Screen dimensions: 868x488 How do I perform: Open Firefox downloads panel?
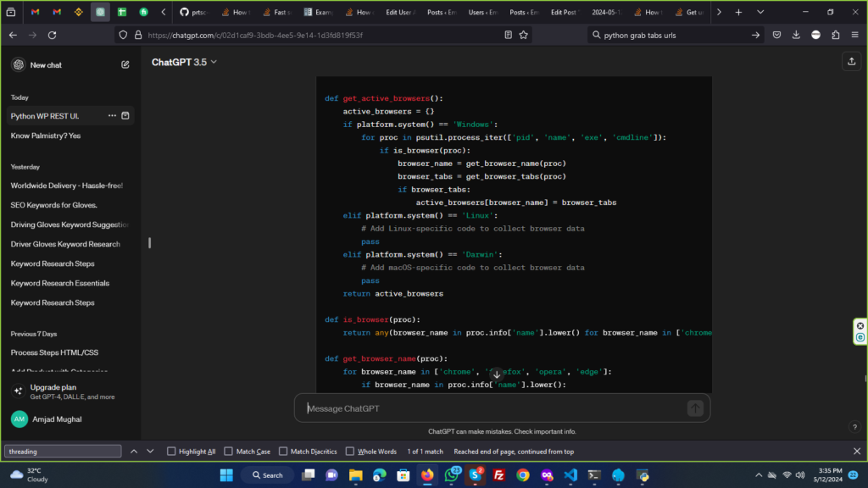(796, 35)
